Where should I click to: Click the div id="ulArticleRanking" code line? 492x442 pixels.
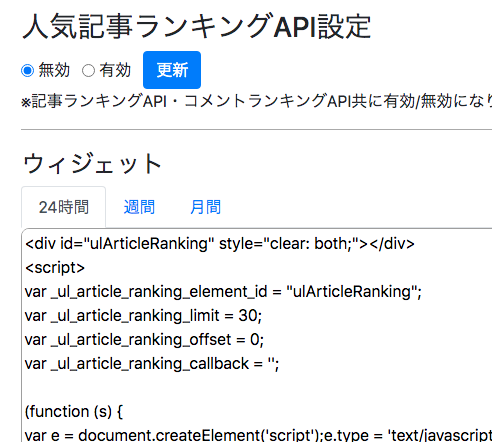[220, 244]
